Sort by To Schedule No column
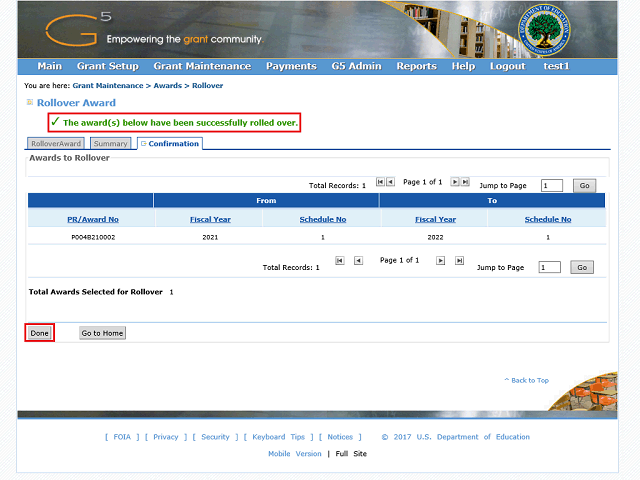 point(548,220)
